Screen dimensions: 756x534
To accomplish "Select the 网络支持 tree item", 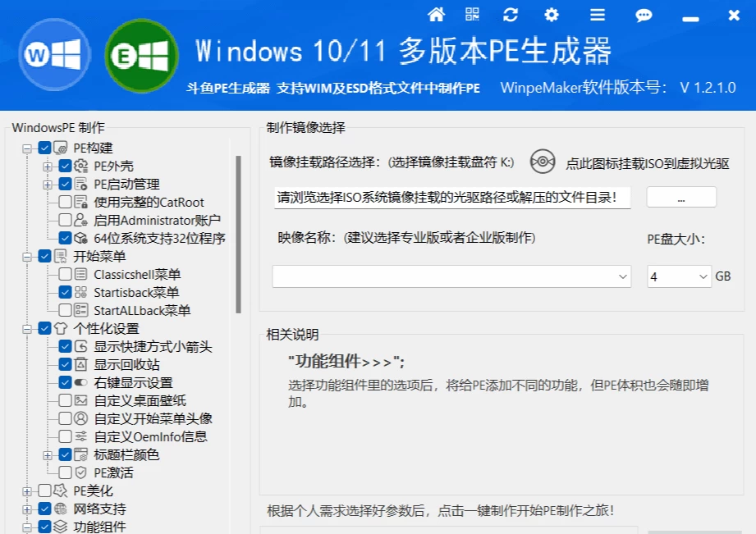I will [x=99, y=509].
